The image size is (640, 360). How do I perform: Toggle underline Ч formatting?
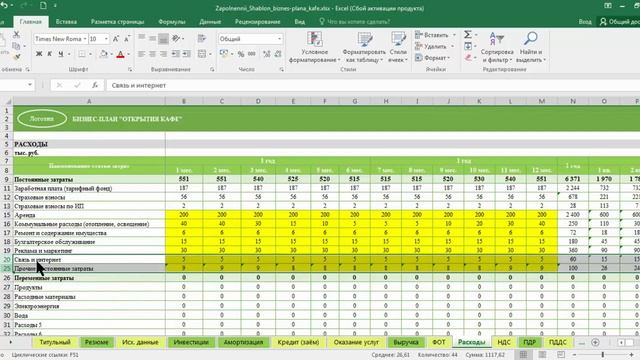[60, 54]
